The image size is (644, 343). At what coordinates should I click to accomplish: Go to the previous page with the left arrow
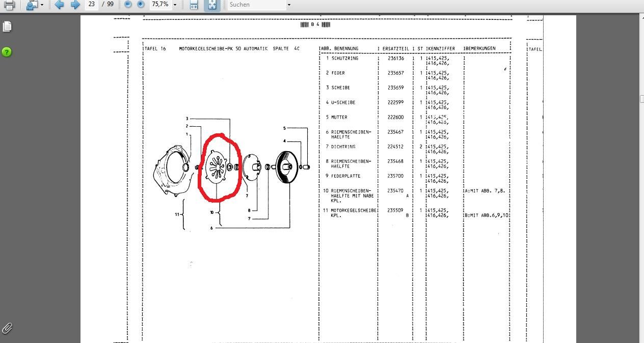[59, 5]
